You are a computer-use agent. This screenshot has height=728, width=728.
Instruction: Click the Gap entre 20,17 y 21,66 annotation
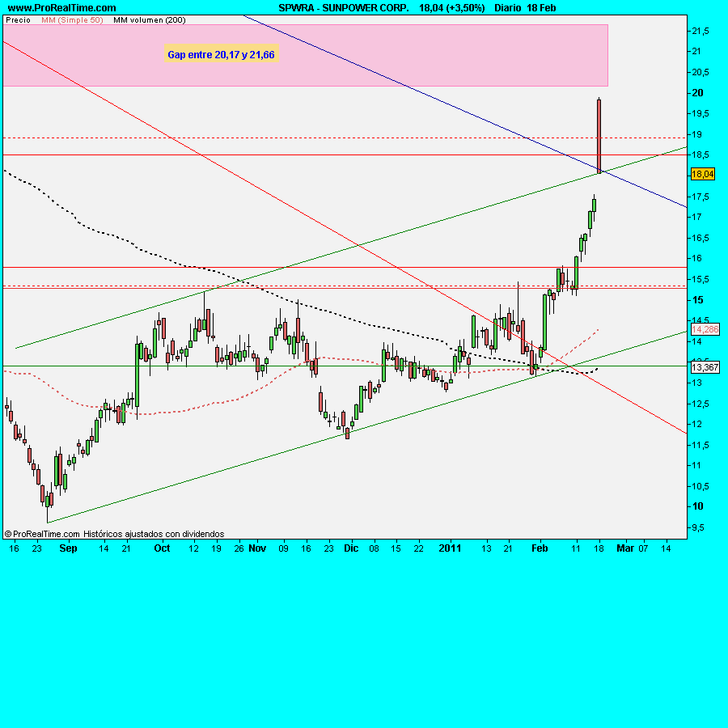coord(221,55)
